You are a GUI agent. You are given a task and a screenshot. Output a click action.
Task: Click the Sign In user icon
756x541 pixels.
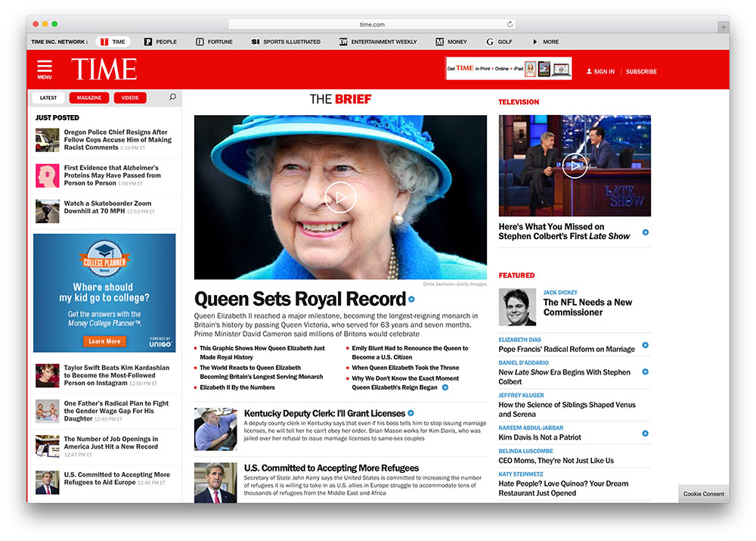click(x=589, y=71)
